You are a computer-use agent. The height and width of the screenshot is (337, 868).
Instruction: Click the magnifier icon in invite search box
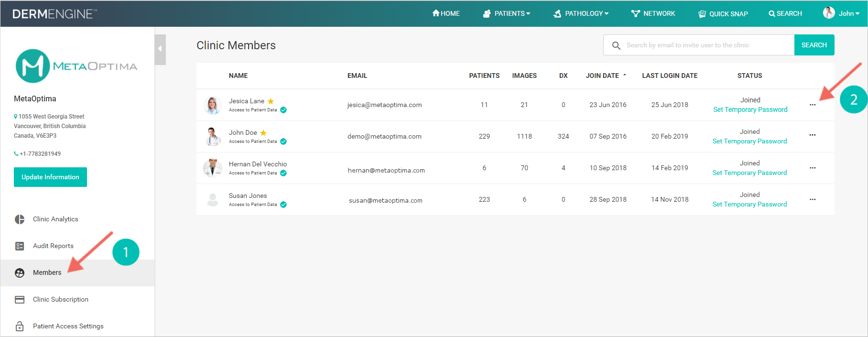coord(617,45)
